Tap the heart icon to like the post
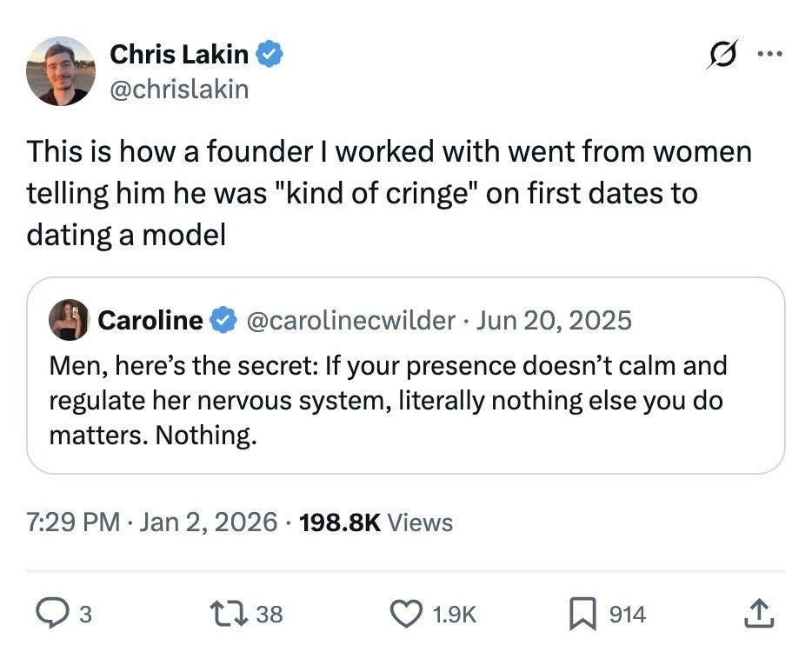The image size is (812, 652). tap(405, 614)
